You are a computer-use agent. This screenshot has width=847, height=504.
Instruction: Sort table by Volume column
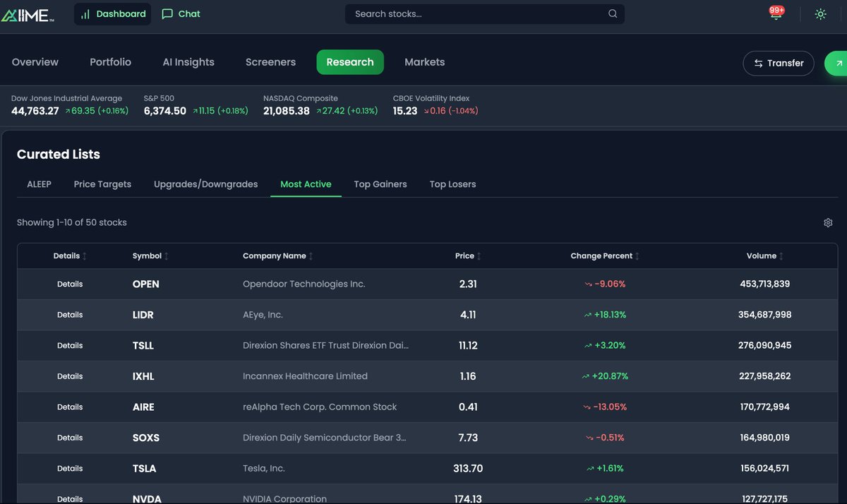(765, 256)
